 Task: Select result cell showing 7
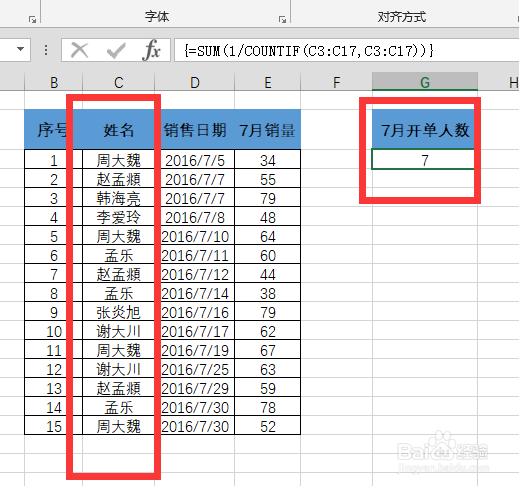click(x=425, y=160)
